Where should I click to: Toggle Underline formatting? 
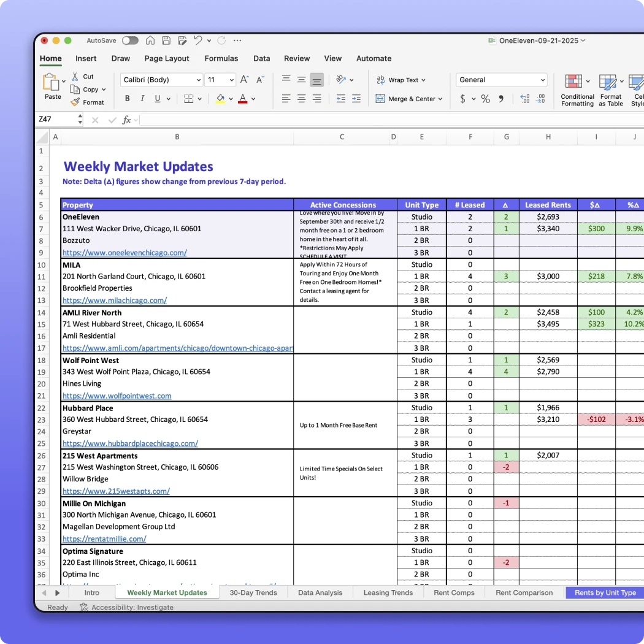[x=157, y=99]
